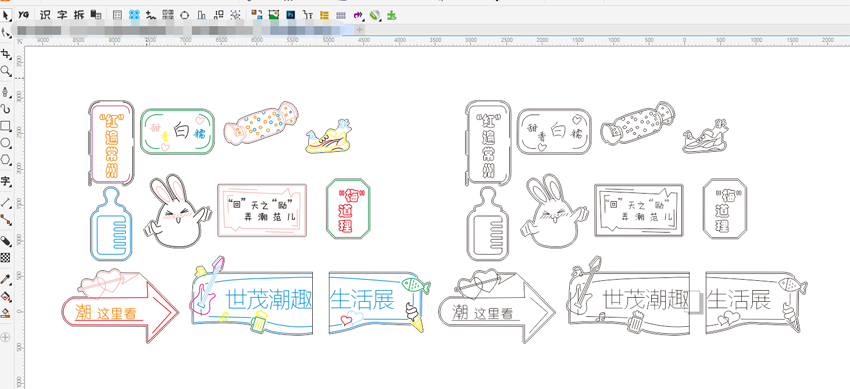Open the purple arrow dropdown icon
This screenshot has width=850, height=389.
[358, 15]
